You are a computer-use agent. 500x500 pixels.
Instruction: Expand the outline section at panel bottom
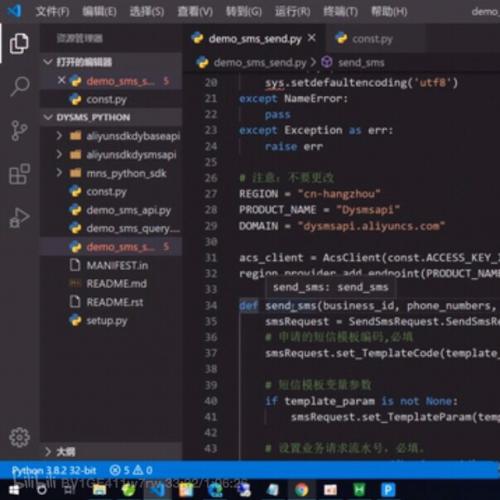point(48,452)
